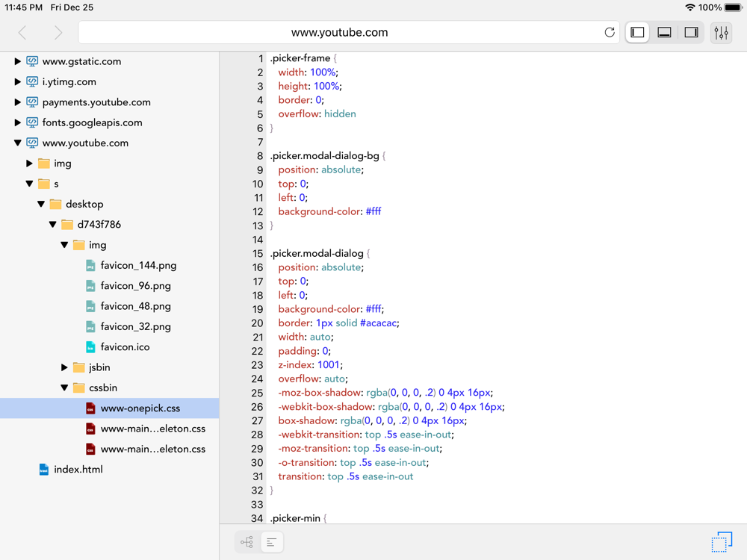The width and height of the screenshot is (747, 560).
Task: Tap the www.youtube.com address field
Action: [x=339, y=32]
